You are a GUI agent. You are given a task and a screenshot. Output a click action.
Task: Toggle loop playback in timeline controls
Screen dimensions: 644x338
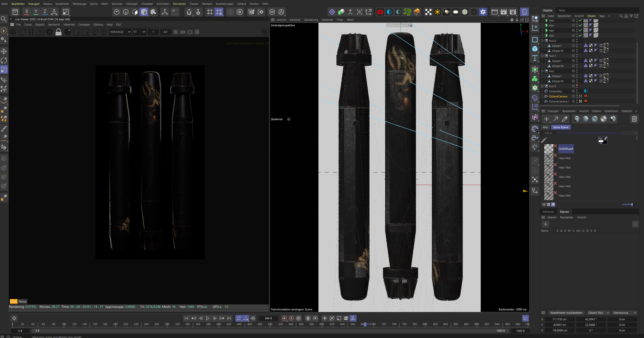(239, 318)
